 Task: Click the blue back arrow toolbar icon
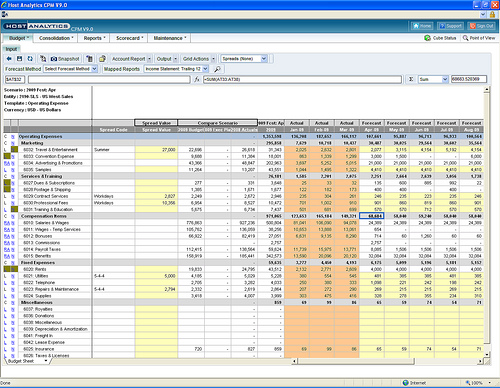pyautogui.click(x=9, y=59)
